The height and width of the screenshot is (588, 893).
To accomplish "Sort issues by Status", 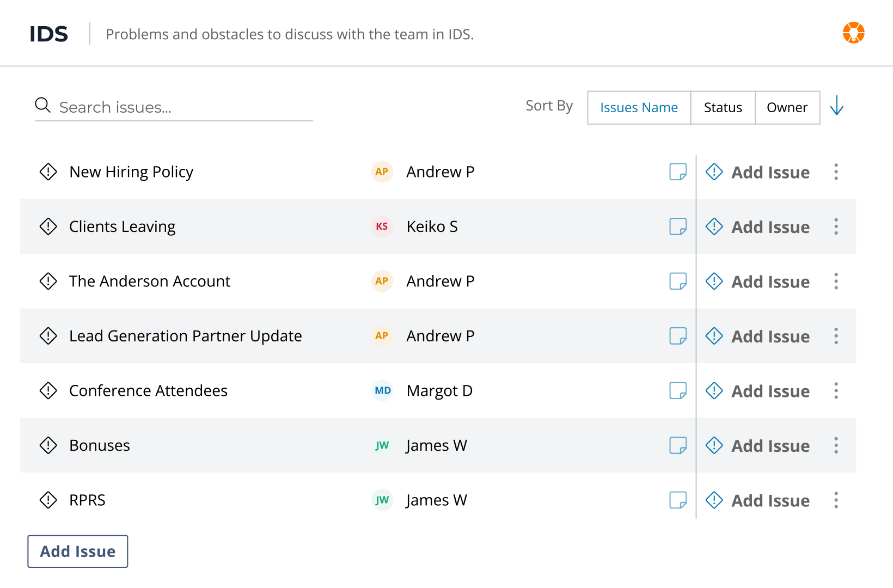I will point(723,108).
